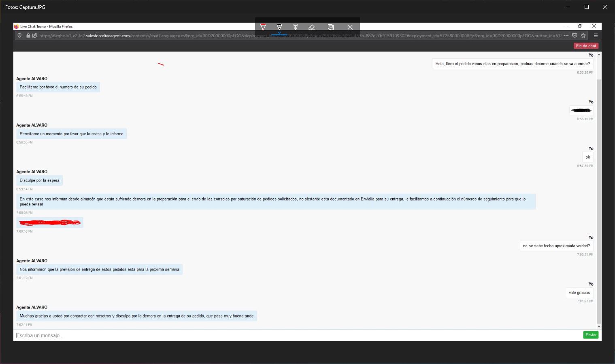Click the 'Fotos: Captura.JPG' window title
This screenshot has width=615, height=364.
(x=25, y=7)
